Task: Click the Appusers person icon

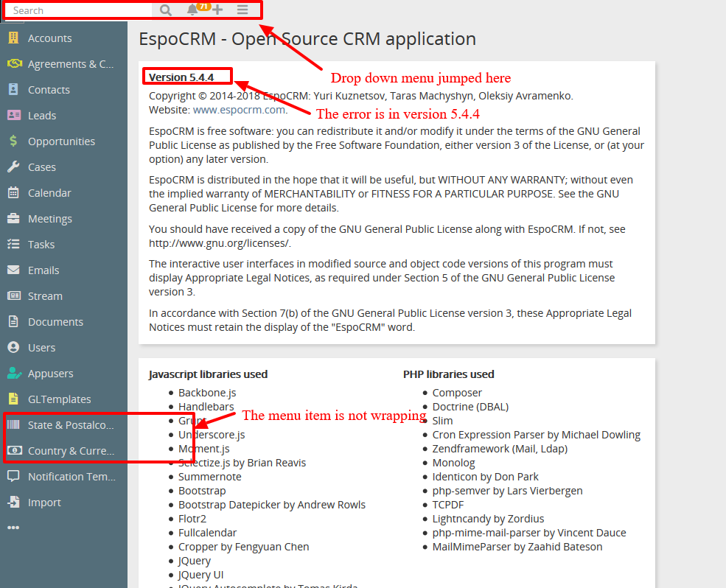Action: [x=14, y=373]
